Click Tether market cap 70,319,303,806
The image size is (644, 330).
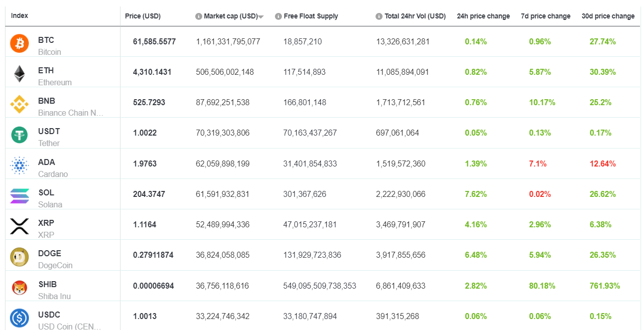pos(223,133)
